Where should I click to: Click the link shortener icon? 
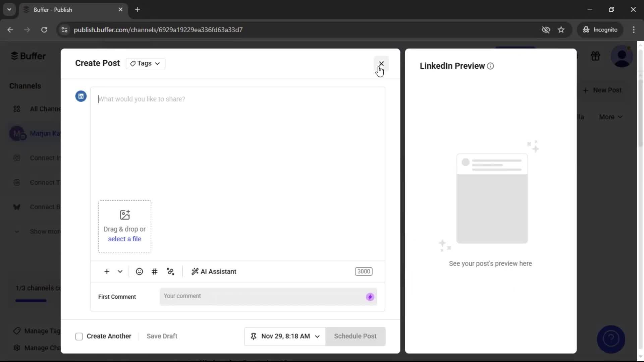[170, 271]
